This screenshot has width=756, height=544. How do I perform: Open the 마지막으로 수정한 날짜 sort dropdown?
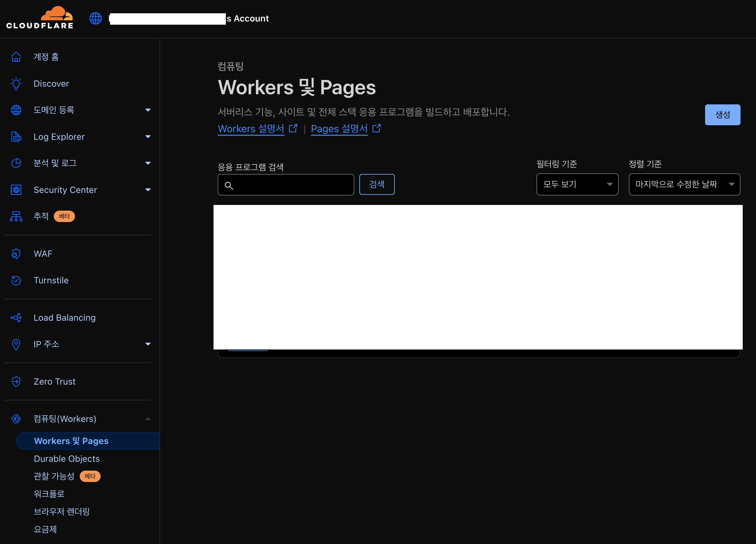coord(684,184)
